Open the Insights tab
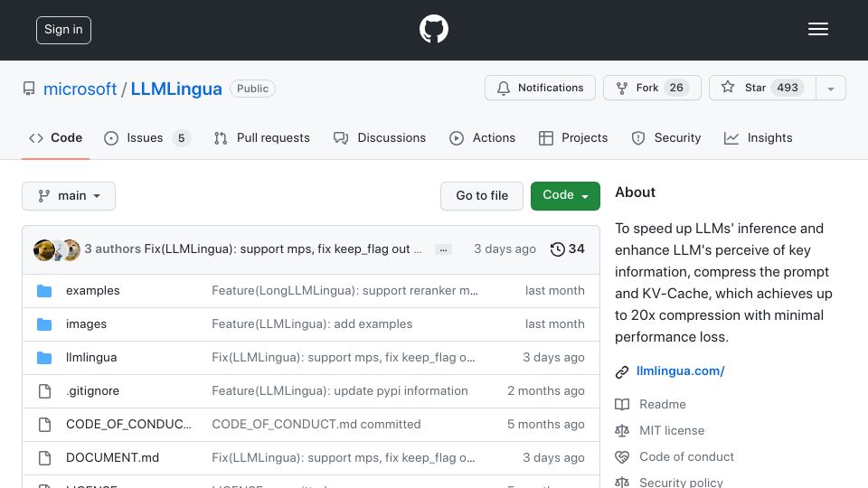This screenshot has height=488, width=868. pyautogui.click(x=758, y=137)
